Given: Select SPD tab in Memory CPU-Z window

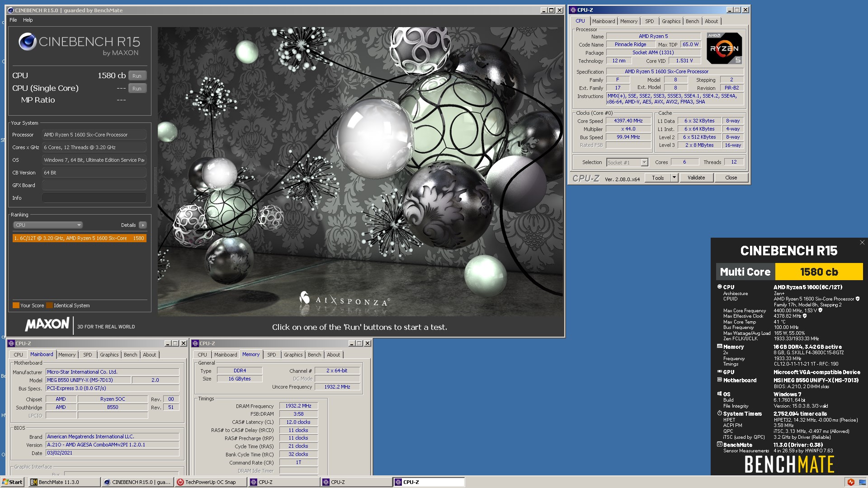Looking at the screenshot, I should [271, 355].
